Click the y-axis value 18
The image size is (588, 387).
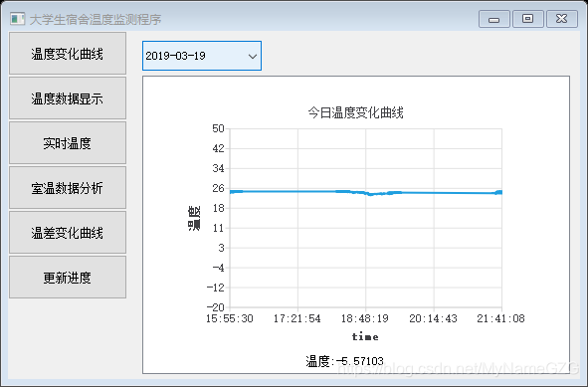click(218, 208)
